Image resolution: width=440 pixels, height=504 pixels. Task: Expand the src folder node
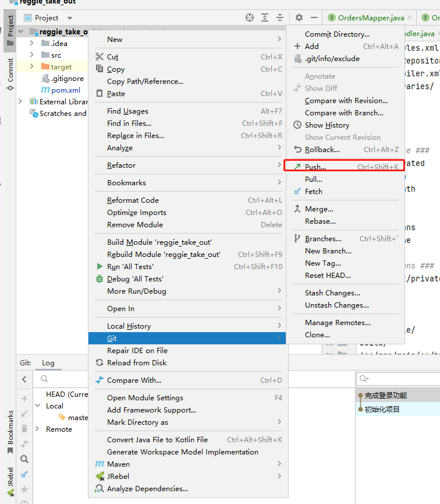[31, 55]
